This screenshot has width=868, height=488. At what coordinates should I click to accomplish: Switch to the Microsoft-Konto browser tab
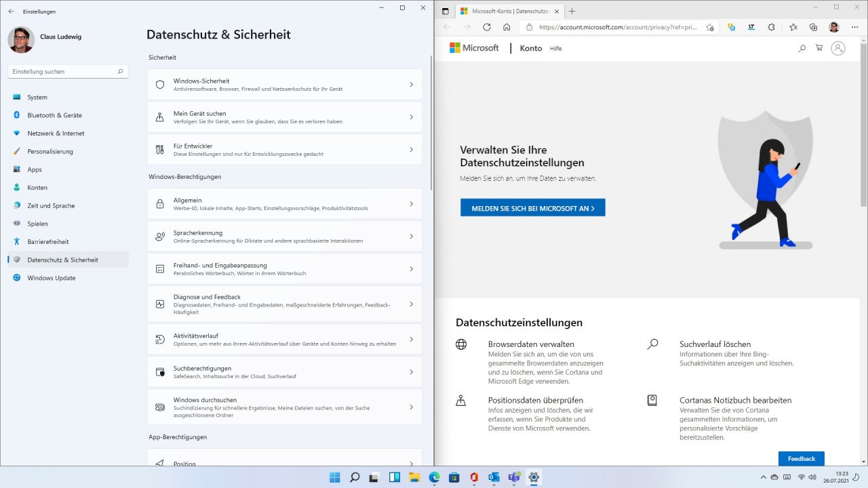pyautogui.click(x=509, y=11)
